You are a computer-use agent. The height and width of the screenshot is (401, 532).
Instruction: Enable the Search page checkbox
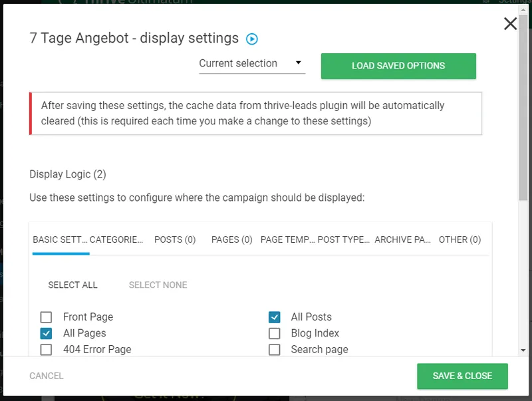pyautogui.click(x=274, y=350)
